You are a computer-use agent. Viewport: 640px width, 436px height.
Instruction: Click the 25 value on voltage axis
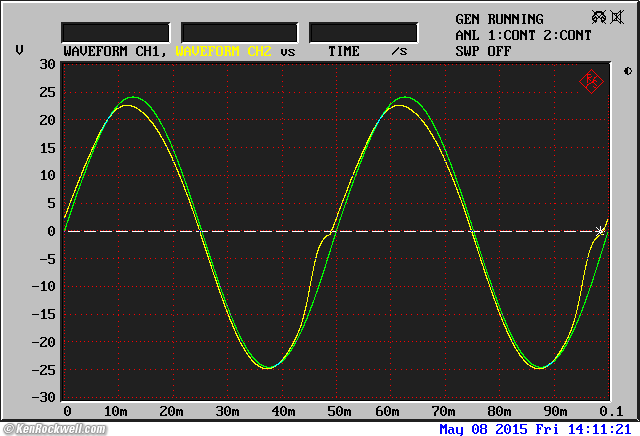pos(47,92)
